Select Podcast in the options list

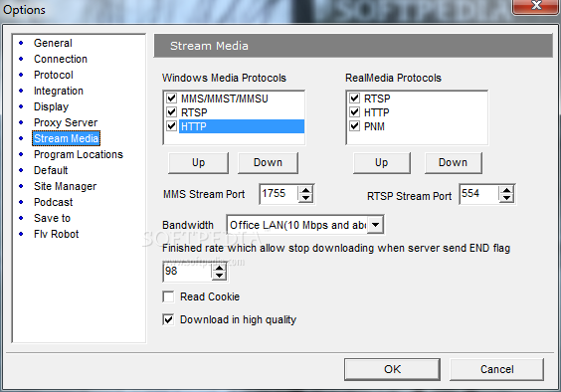coord(53,202)
